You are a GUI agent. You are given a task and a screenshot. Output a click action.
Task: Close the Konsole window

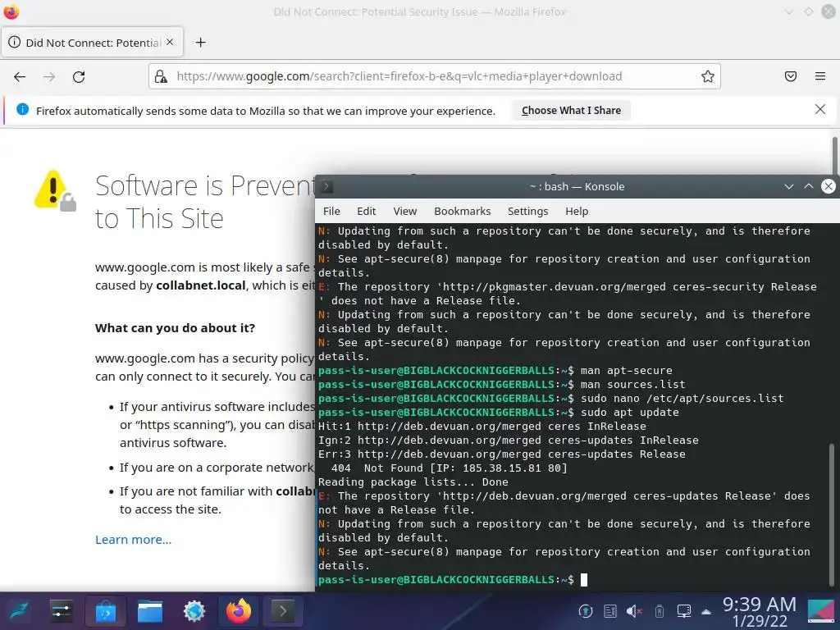tap(829, 186)
